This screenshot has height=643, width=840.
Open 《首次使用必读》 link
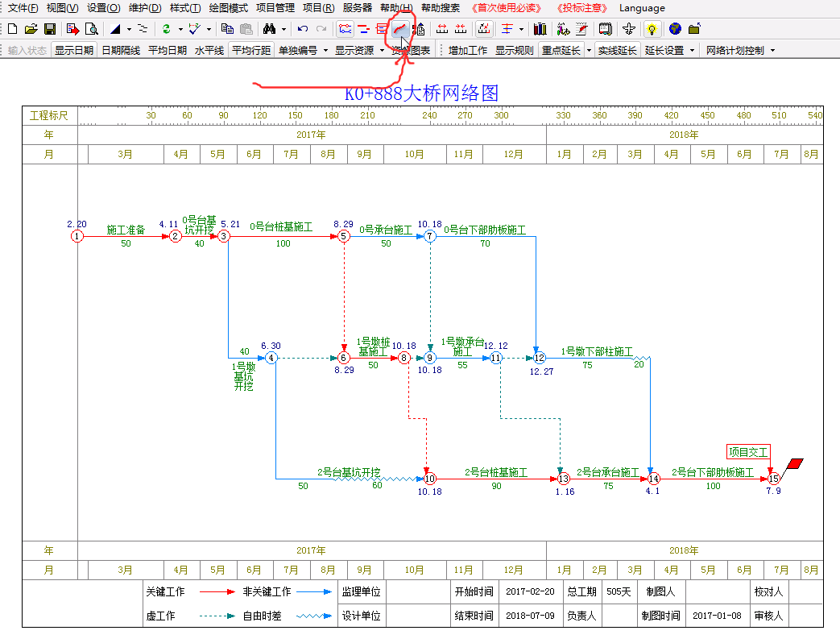(507, 8)
